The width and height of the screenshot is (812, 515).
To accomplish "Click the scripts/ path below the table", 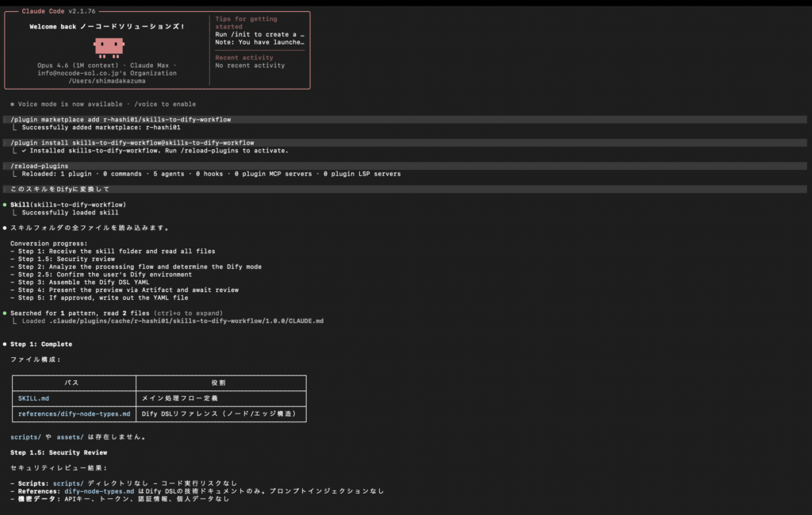I will pos(25,436).
